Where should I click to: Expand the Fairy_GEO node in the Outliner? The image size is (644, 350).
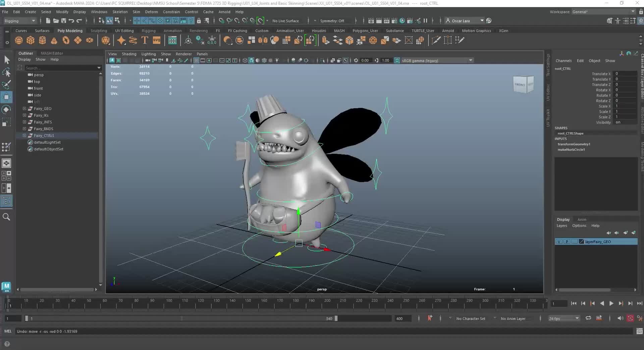click(x=24, y=108)
